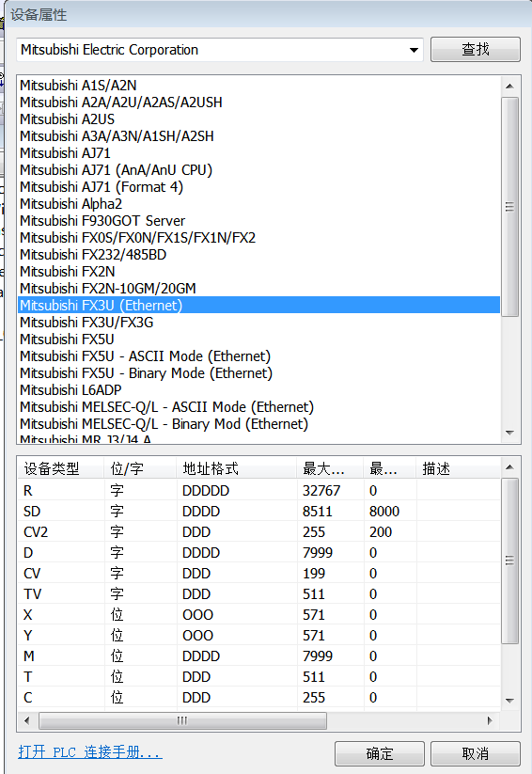This screenshot has width=532, height=774.
Task: Open the PLC connection manual link
Action: (90, 752)
